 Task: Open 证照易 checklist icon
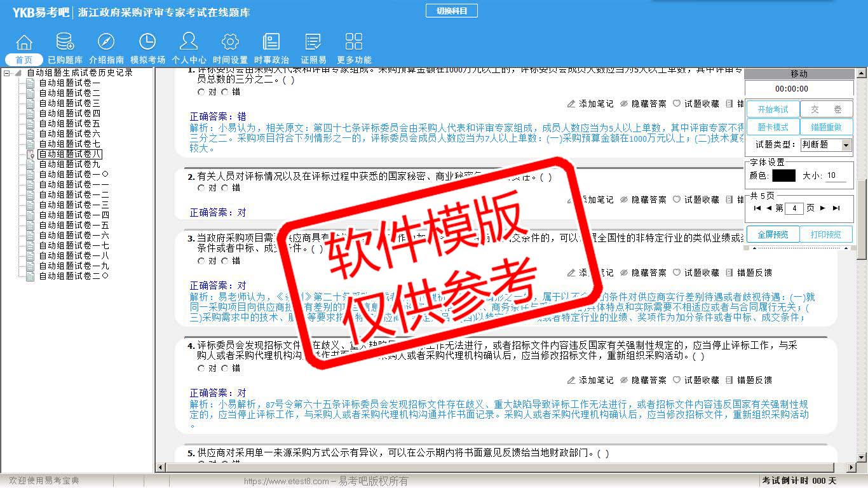click(x=313, y=43)
